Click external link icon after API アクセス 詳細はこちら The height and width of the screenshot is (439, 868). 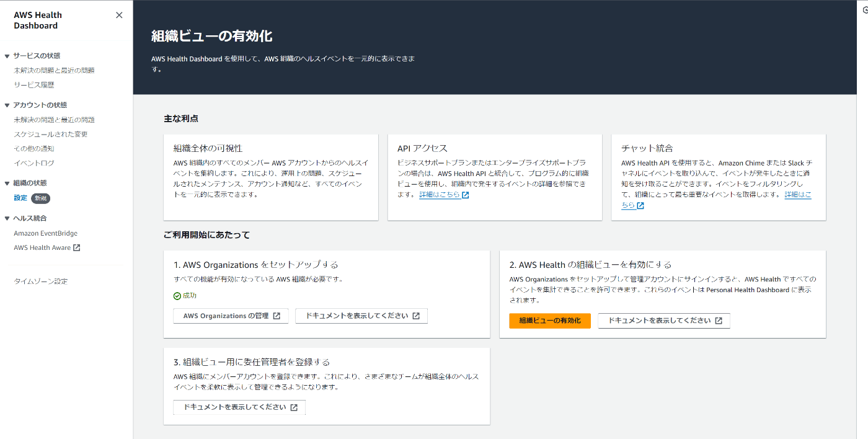click(x=466, y=195)
